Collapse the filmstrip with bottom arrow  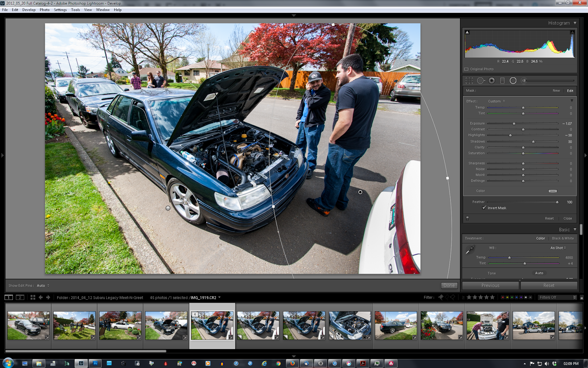[x=294, y=356]
